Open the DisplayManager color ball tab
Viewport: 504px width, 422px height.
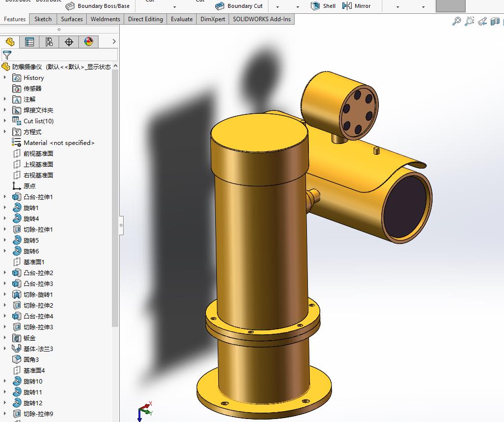coord(88,42)
